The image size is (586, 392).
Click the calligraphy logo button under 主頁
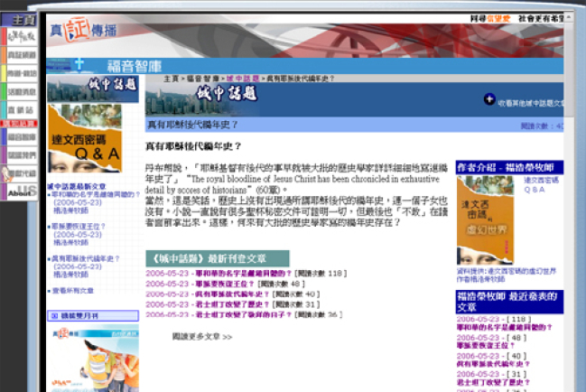[x=20, y=36]
